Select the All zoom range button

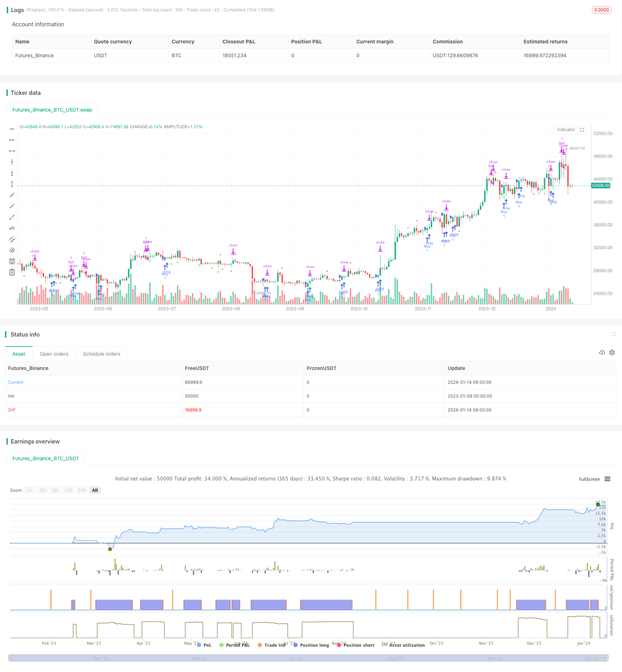point(95,490)
